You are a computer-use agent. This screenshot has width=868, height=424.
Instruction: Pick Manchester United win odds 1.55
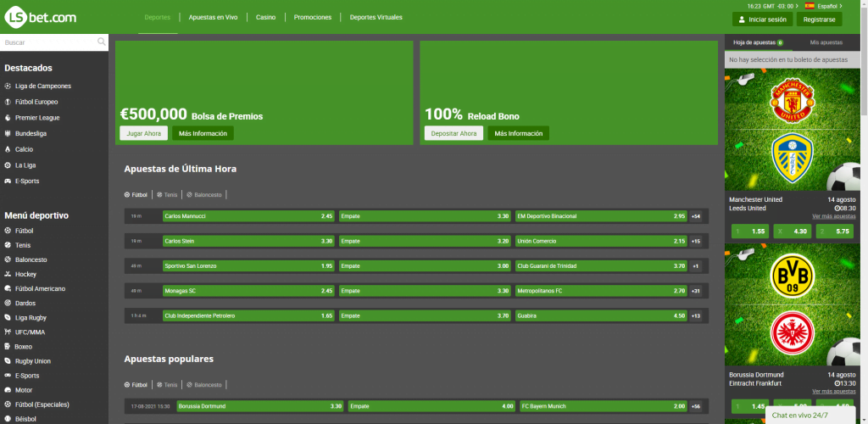click(x=748, y=231)
